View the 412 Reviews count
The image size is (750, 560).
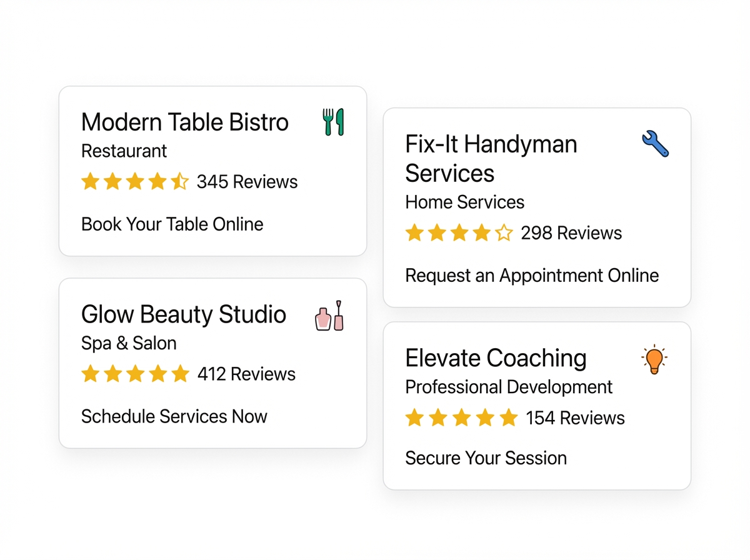246,374
